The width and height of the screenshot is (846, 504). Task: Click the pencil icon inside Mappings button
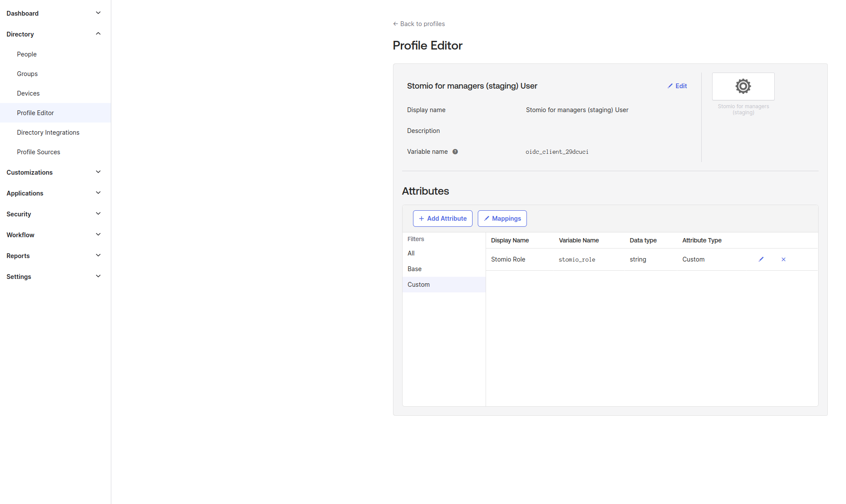pyautogui.click(x=486, y=219)
